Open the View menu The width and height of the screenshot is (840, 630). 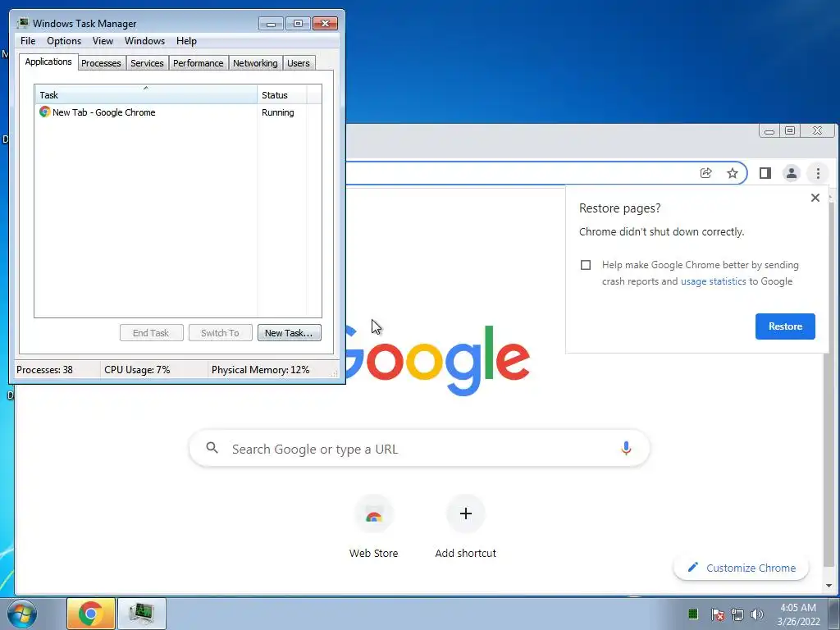click(x=103, y=41)
